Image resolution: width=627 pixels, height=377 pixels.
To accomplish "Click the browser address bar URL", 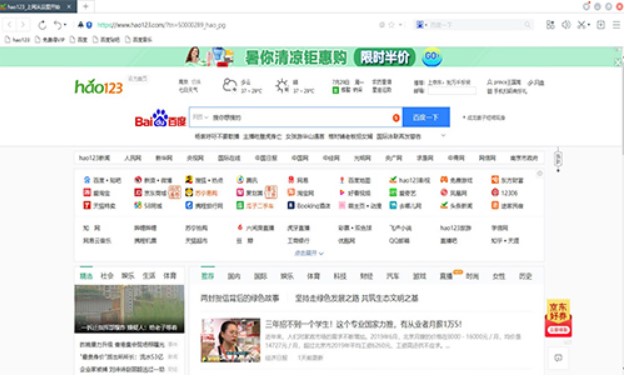I will pyautogui.click(x=161, y=25).
